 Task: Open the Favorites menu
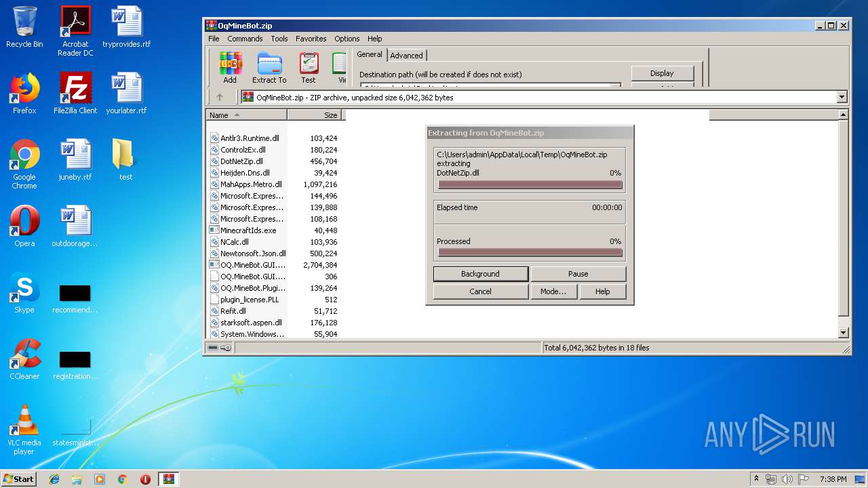click(x=311, y=39)
